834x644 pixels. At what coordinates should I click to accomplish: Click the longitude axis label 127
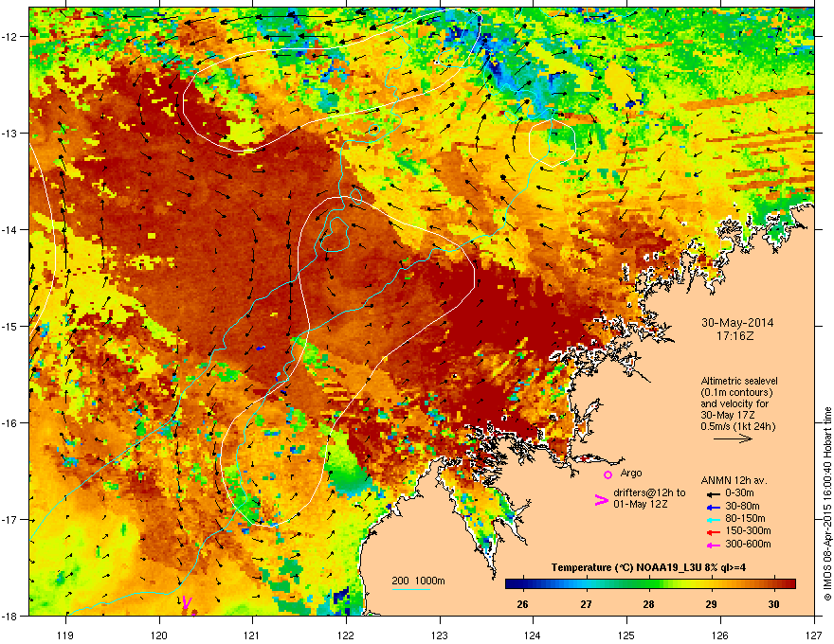tap(814, 635)
